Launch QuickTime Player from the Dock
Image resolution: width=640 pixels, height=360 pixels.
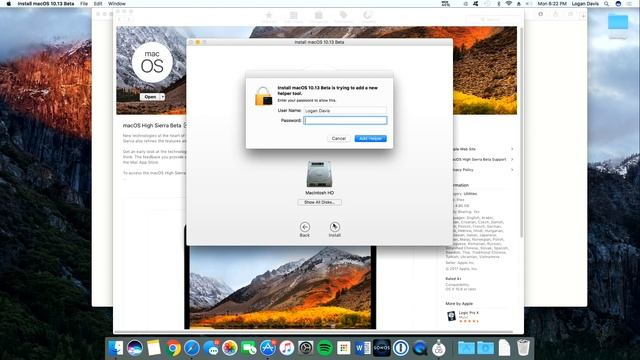[420, 348]
